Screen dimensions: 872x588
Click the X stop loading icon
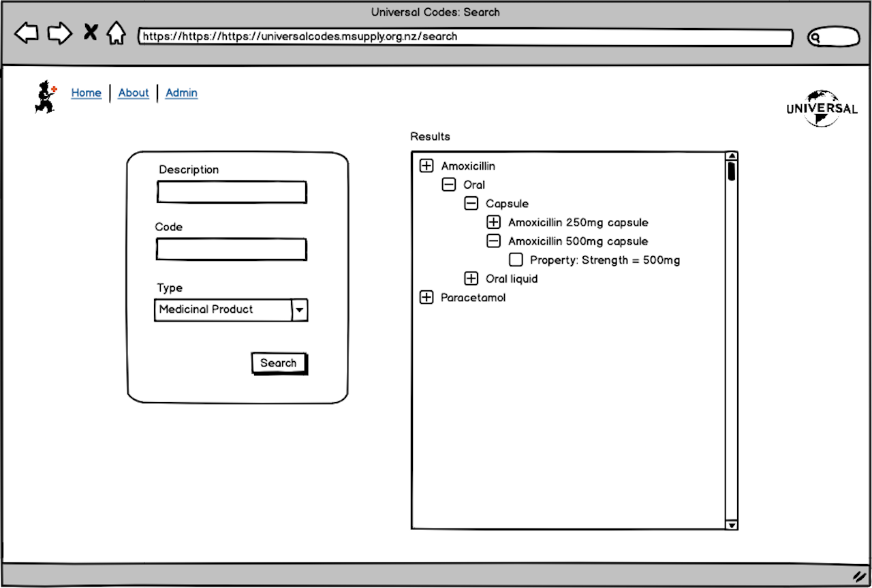coord(90,32)
